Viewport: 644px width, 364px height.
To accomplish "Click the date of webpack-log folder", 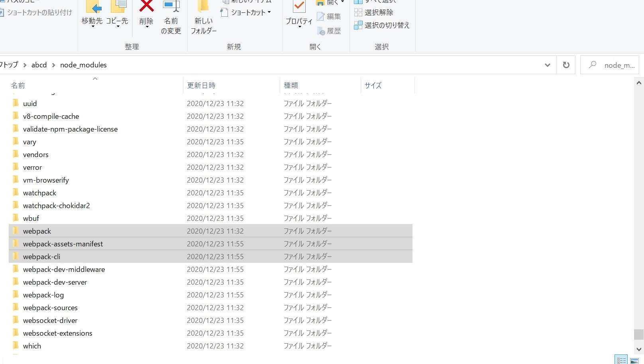I will [x=215, y=295].
